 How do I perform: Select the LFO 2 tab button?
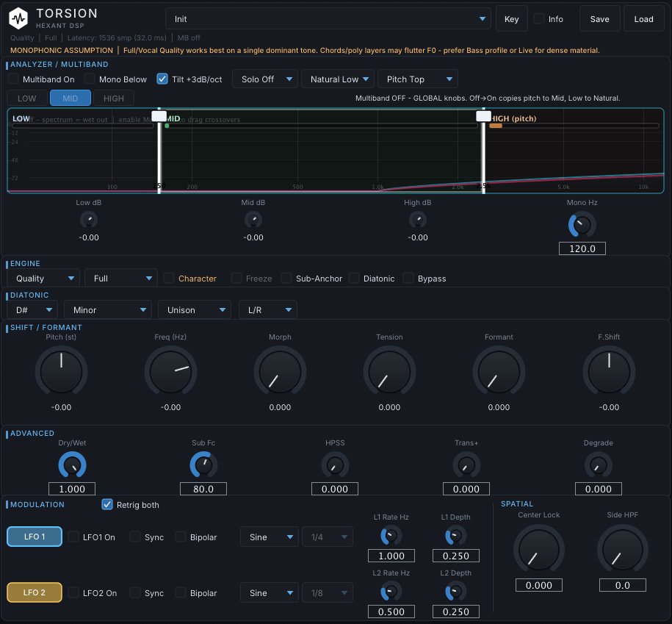click(35, 592)
